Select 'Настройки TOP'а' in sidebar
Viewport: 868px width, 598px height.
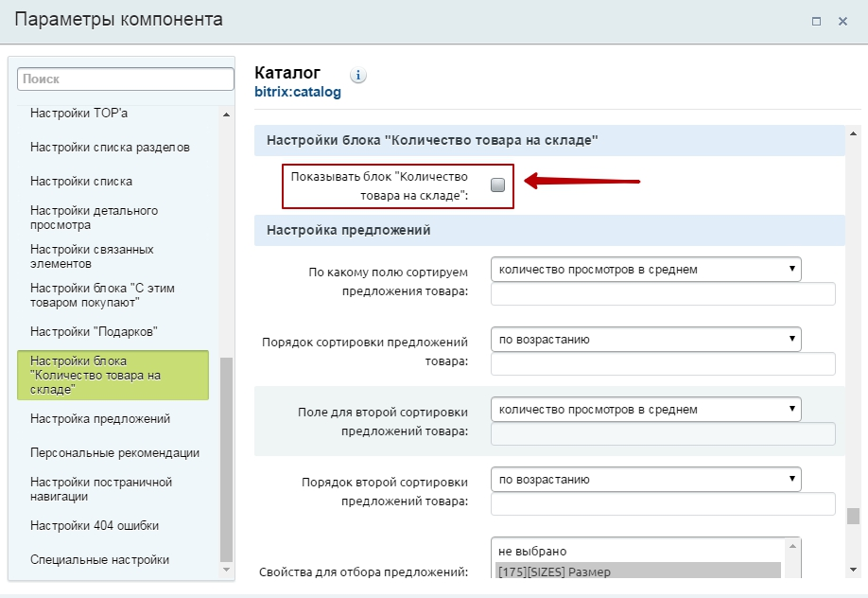point(78,114)
